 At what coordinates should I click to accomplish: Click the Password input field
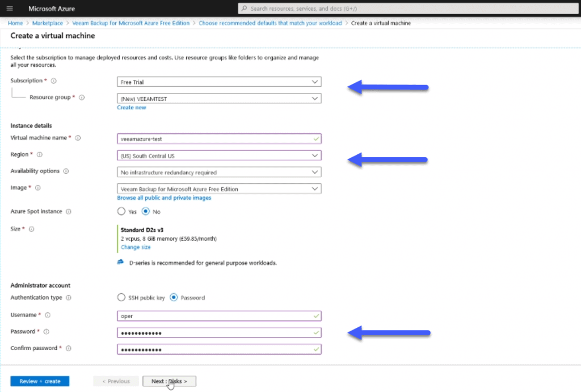click(219, 333)
